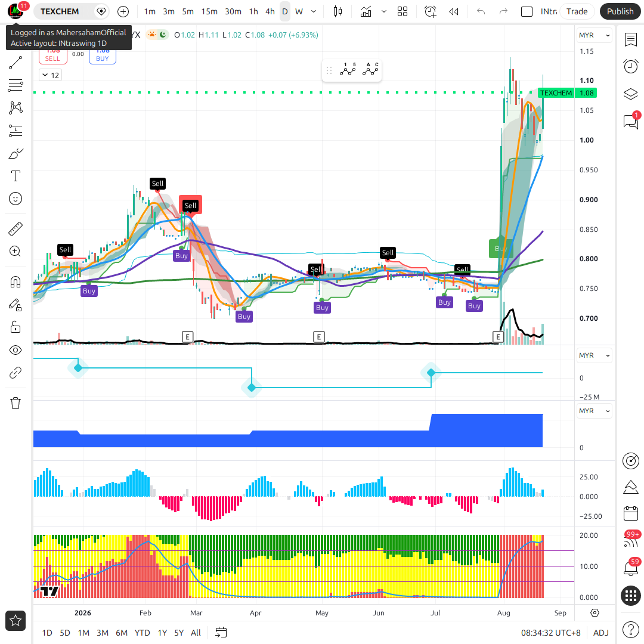
Task: Open the chats panel icon
Action: (631, 121)
